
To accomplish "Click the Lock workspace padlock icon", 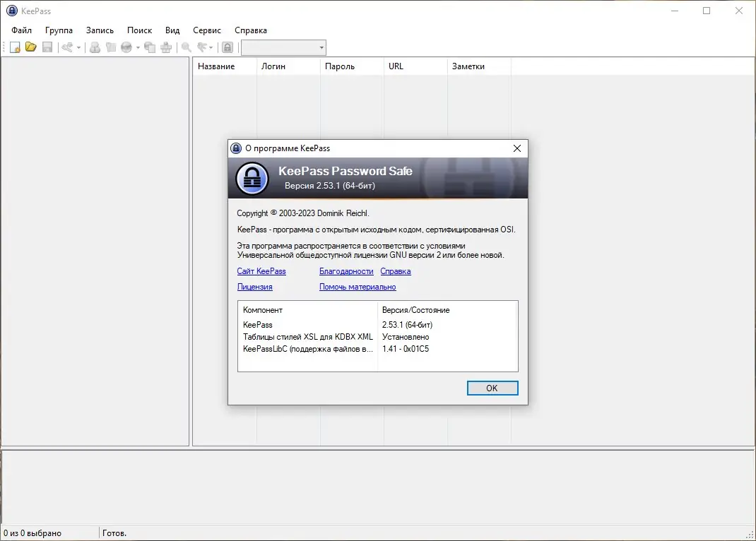I will pos(228,47).
